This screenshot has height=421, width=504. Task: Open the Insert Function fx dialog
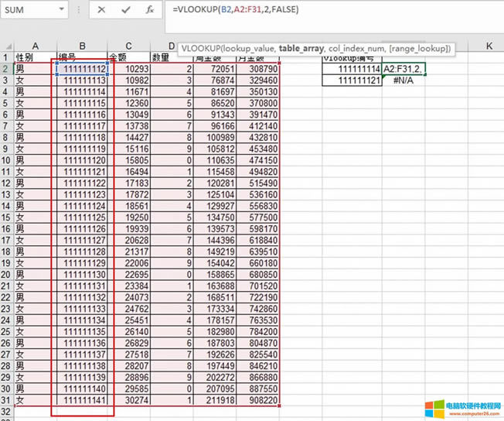(149, 10)
